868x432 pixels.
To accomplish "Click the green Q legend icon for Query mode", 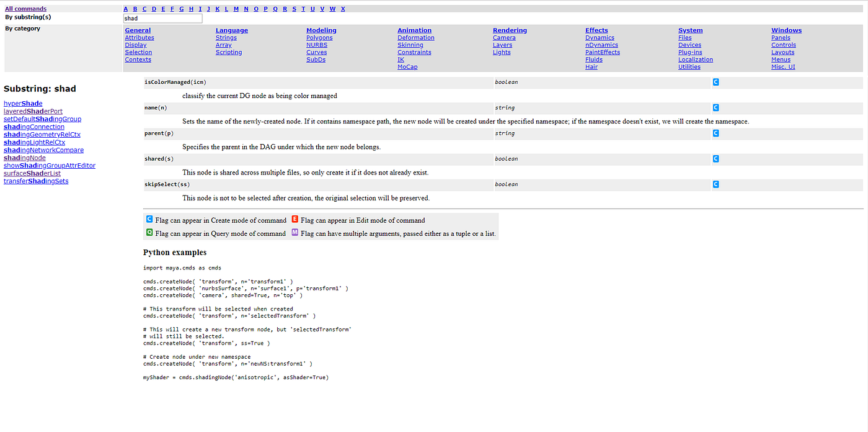I will (149, 233).
